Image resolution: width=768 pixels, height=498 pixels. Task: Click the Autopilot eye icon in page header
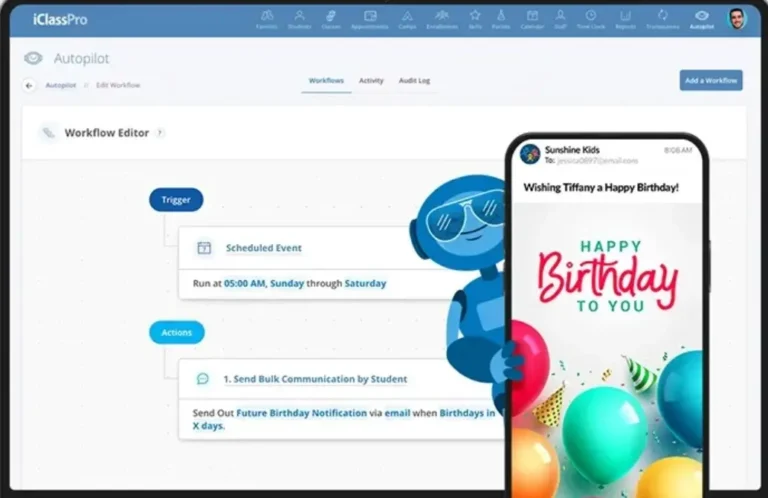33,58
